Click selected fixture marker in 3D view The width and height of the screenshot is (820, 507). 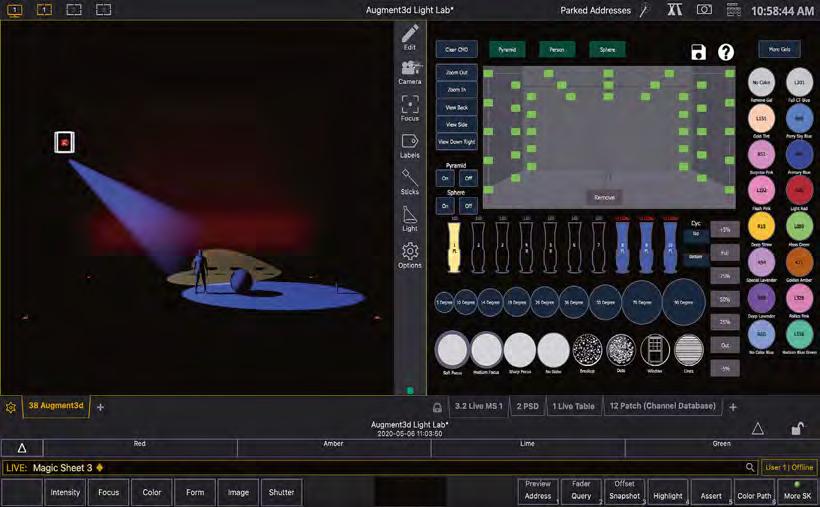pyautogui.click(x=64, y=142)
